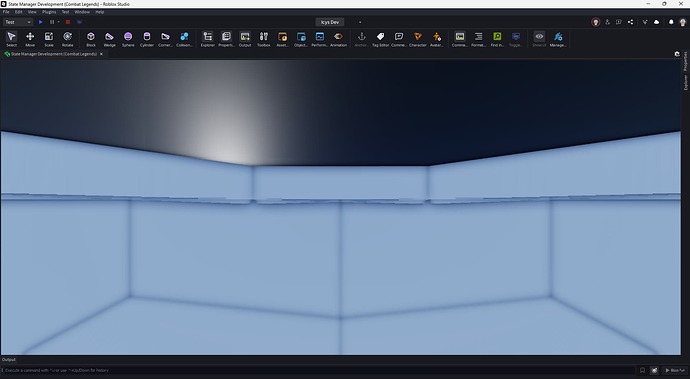The height and width of the screenshot is (379, 690).
Task: Open Manage plugins
Action: tap(558, 39)
